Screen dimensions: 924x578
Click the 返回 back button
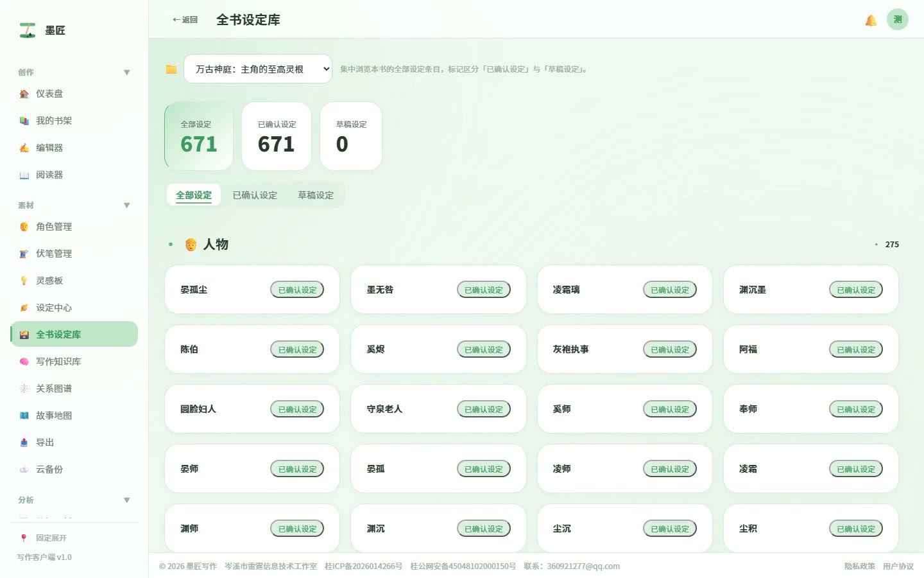coord(185,20)
